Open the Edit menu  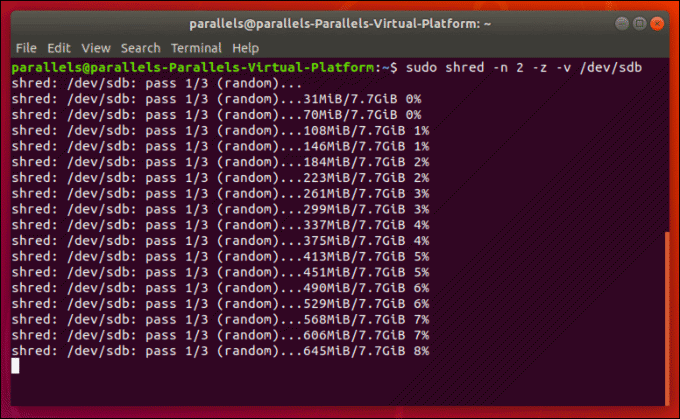pos(59,48)
